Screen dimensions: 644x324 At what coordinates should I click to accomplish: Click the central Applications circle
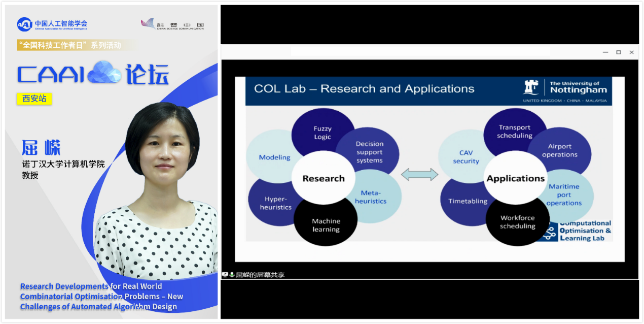(515, 178)
